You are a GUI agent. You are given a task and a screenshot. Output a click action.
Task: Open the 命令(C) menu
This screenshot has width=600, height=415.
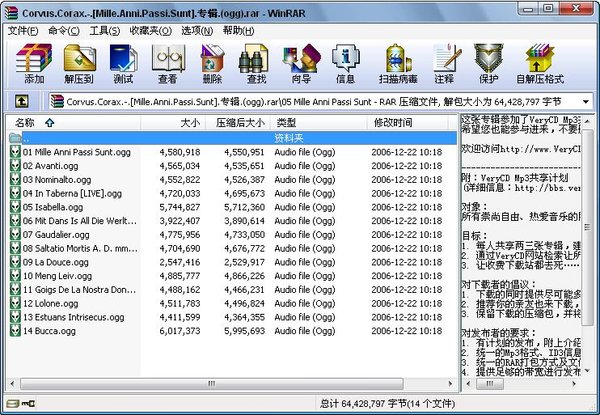[x=64, y=31]
